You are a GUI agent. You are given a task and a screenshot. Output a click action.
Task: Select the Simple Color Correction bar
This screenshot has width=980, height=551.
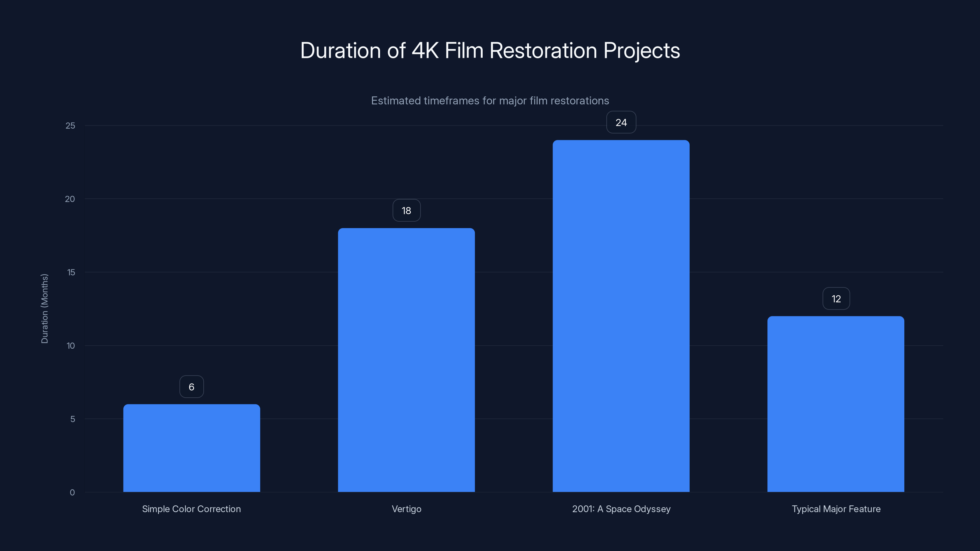point(191,449)
